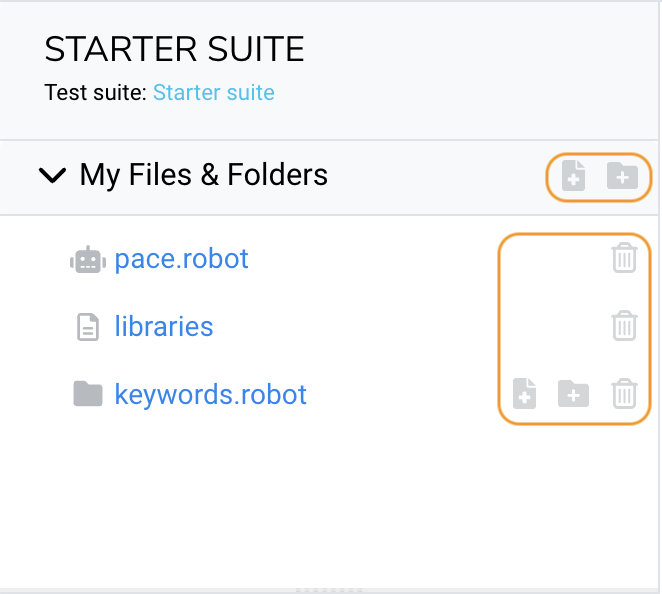Viewport: 662px width, 594px height.
Task: Open the Starter suite link
Action: [214, 92]
